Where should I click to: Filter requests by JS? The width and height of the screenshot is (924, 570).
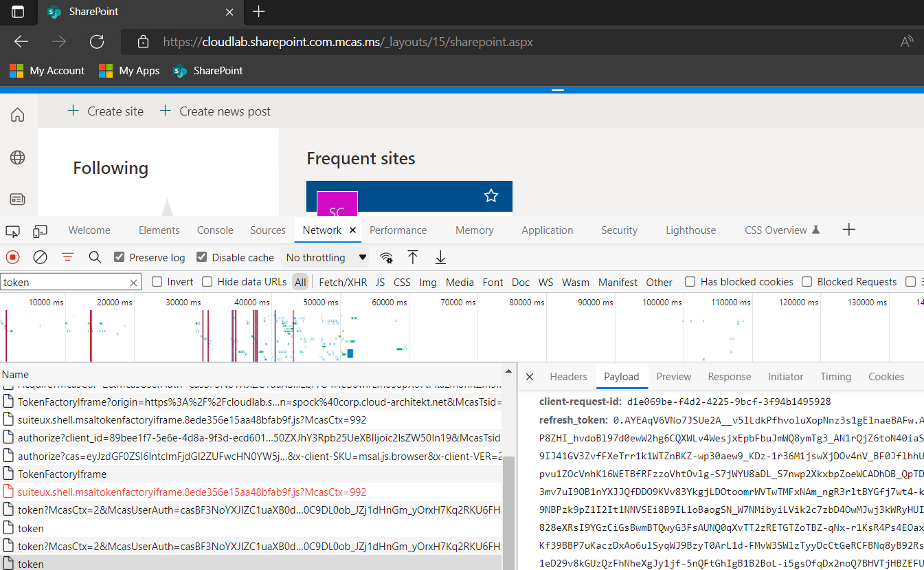pyautogui.click(x=380, y=282)
